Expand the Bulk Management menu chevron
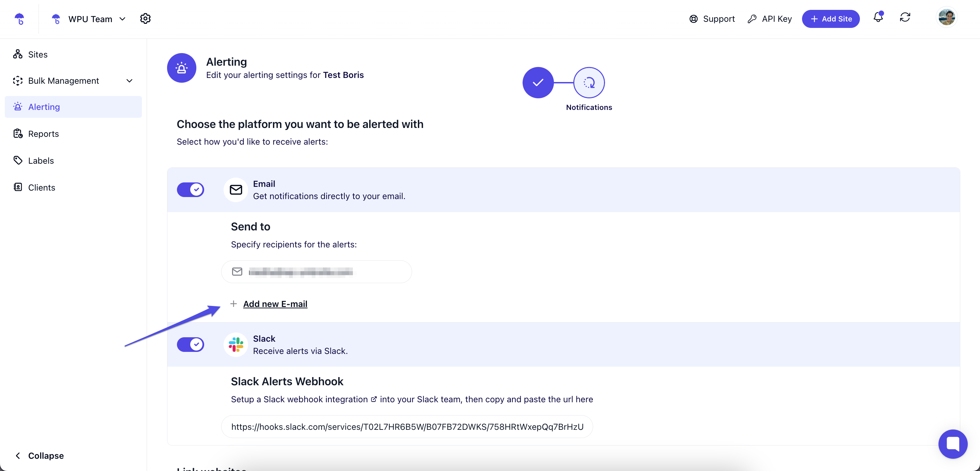Image resolution: width=980 pixels, height=471 pixels. coord(129,81)
